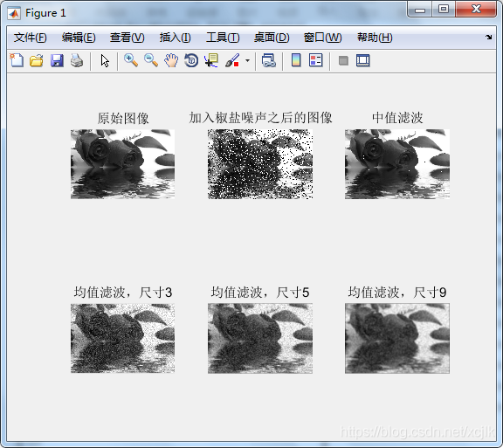Click the title 均值滤波，尺寸3

123,293
